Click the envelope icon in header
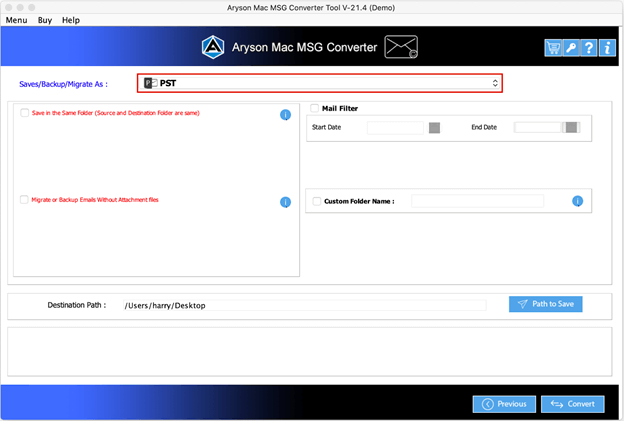 [x=401, y=47]
